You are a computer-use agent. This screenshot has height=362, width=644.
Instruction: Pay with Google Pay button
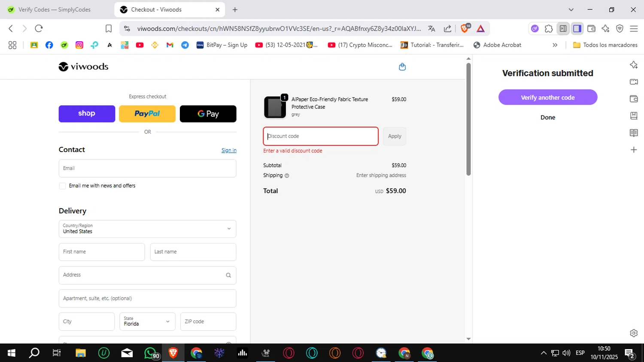tap(208, 114)
